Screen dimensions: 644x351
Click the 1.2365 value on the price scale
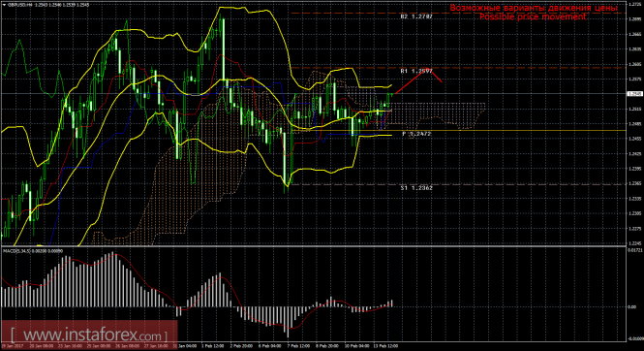click(x=635, y=183)
